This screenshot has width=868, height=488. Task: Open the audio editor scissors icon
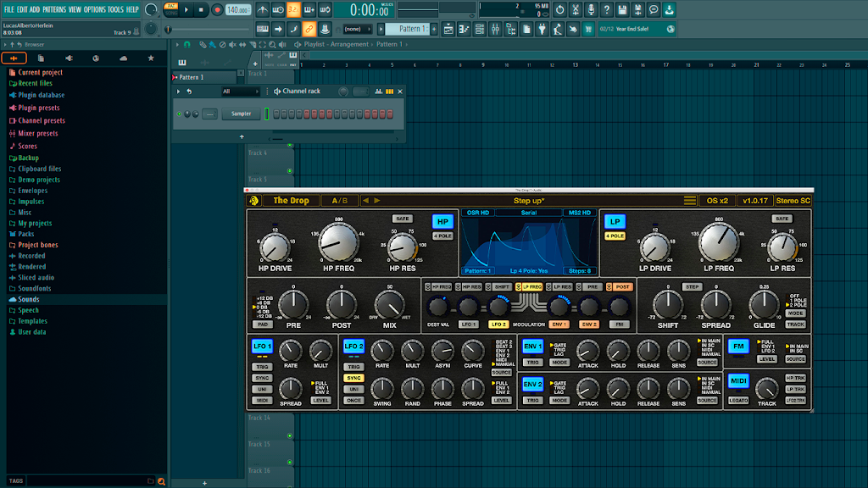click(x=576, y=9)
